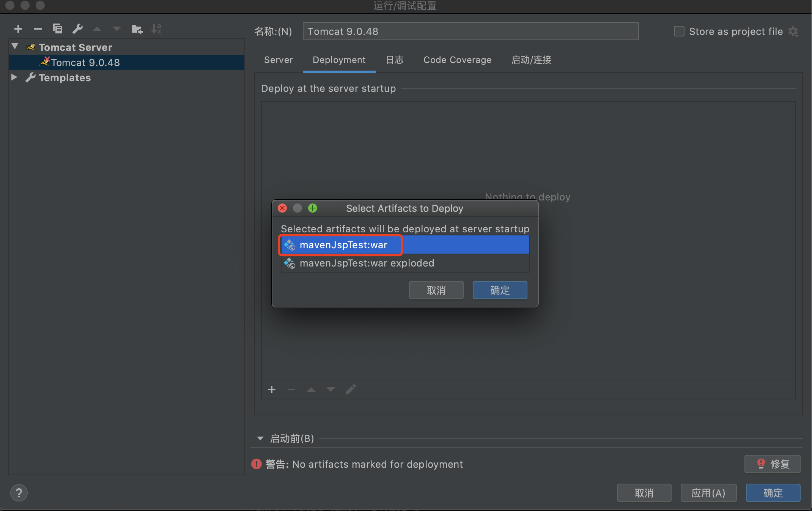This screenshot has height=511, width=812.
Task: Add a new run configuration with the plus icon
Action: [18, 29]
